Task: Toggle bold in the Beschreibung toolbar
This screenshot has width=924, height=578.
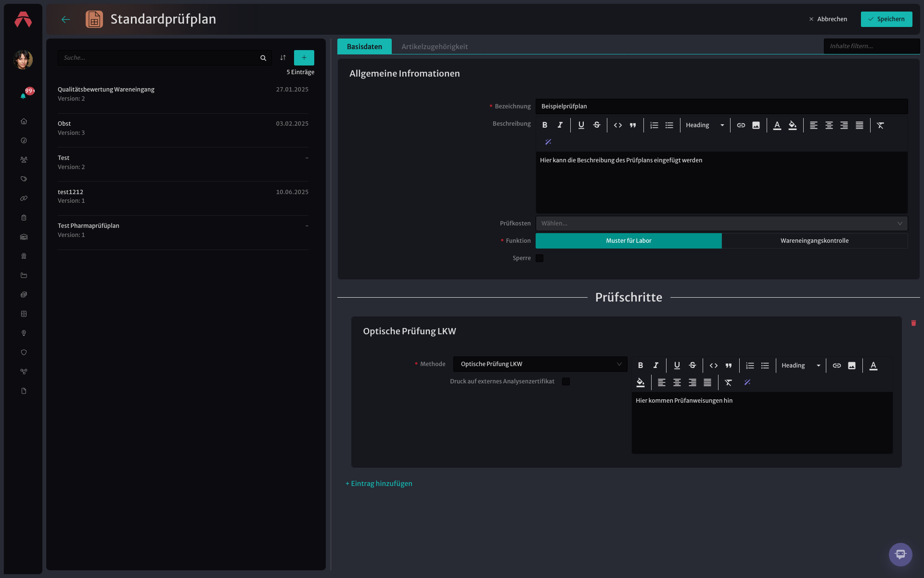Action: (x=545, y=125)
